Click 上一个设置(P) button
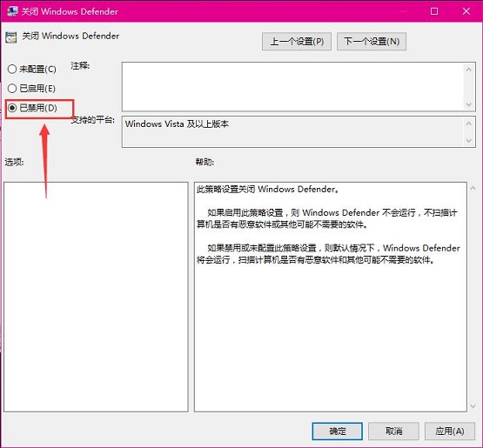 pyautogui.click(x=297, y=41)
